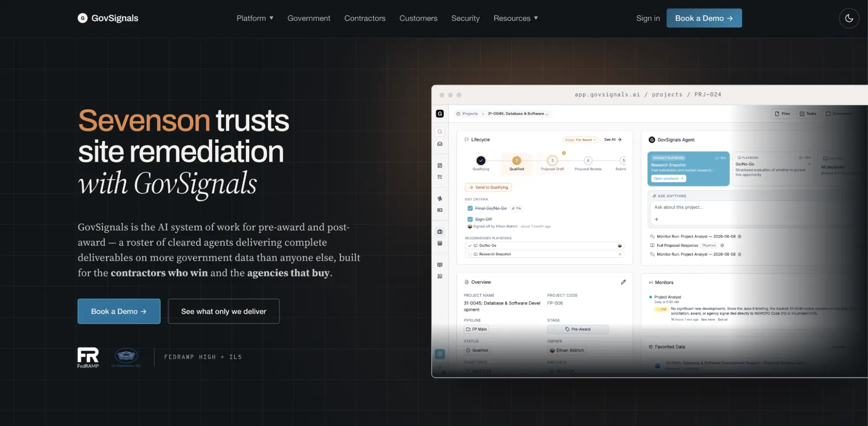
Task: Select the Qualified lifecycle step 2
Action: (516, 164)
